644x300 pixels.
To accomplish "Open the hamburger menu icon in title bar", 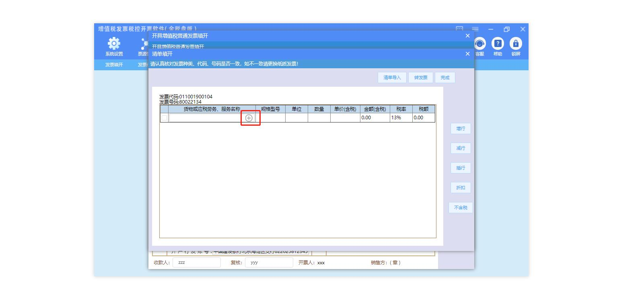I will click(x=475, y=29).
